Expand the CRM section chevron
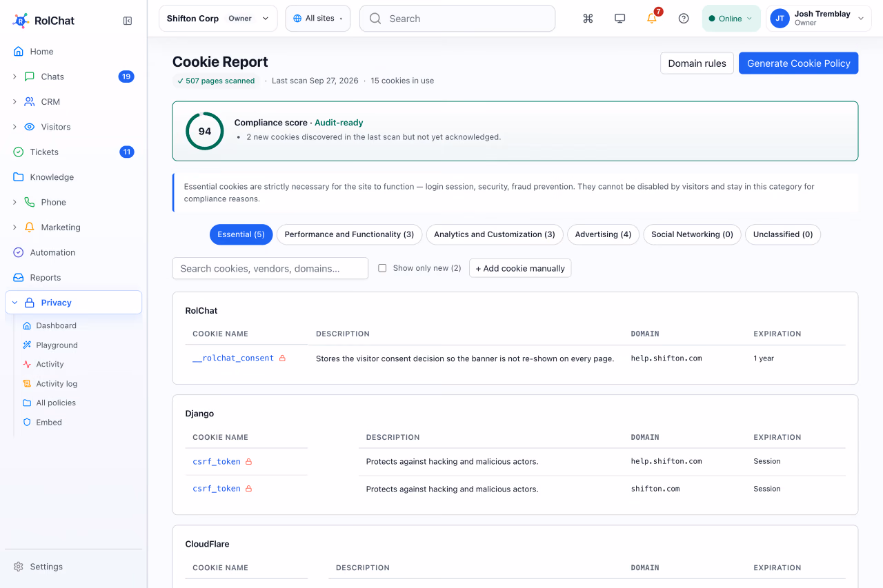 14,102
